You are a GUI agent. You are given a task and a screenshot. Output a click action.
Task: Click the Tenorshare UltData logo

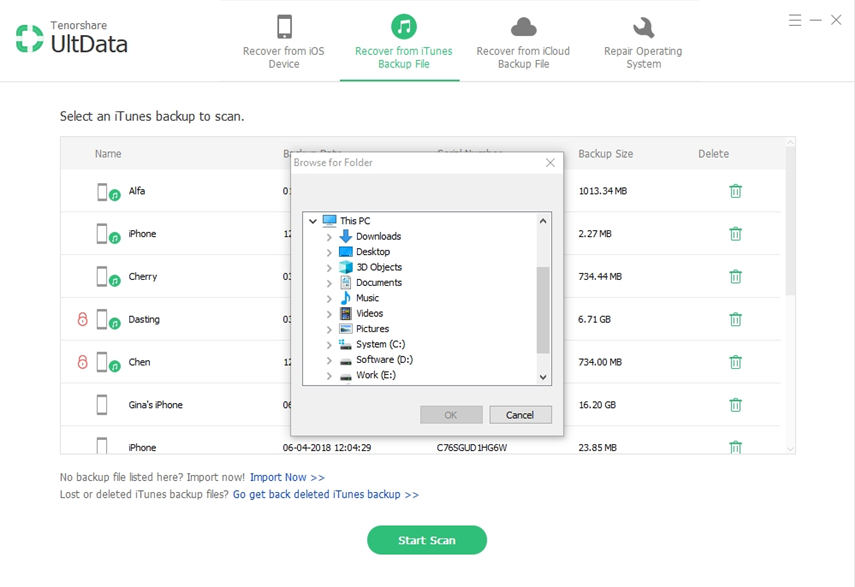(x=71, y=38)
